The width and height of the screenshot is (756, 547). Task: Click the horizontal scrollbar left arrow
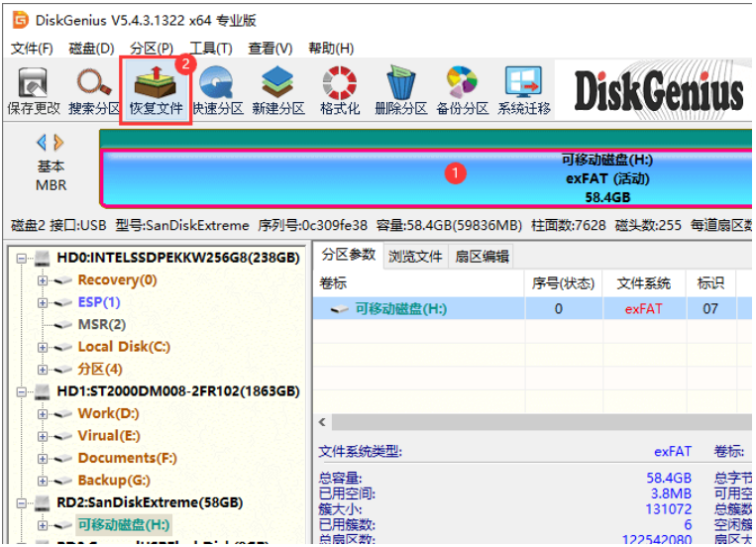click(322, 422)
